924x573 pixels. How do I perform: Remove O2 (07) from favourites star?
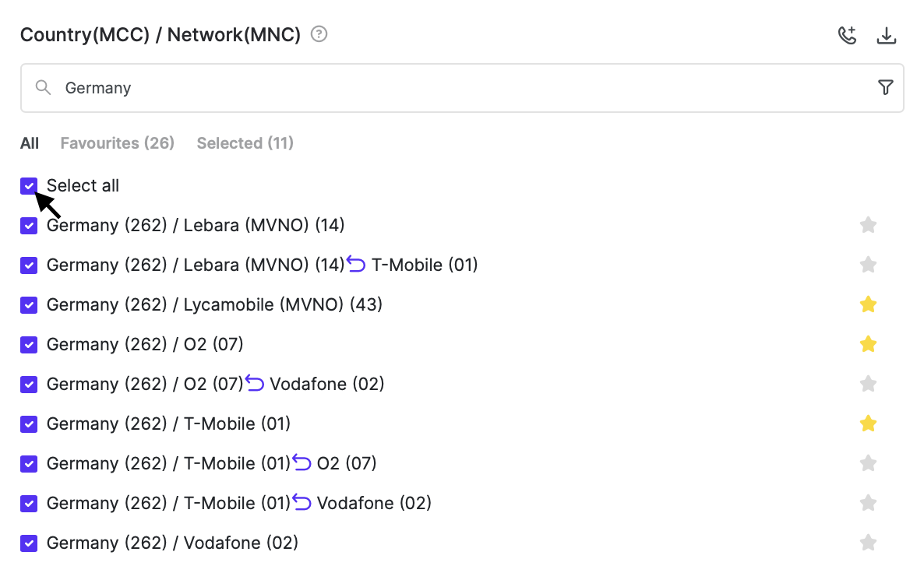[868, 344]
